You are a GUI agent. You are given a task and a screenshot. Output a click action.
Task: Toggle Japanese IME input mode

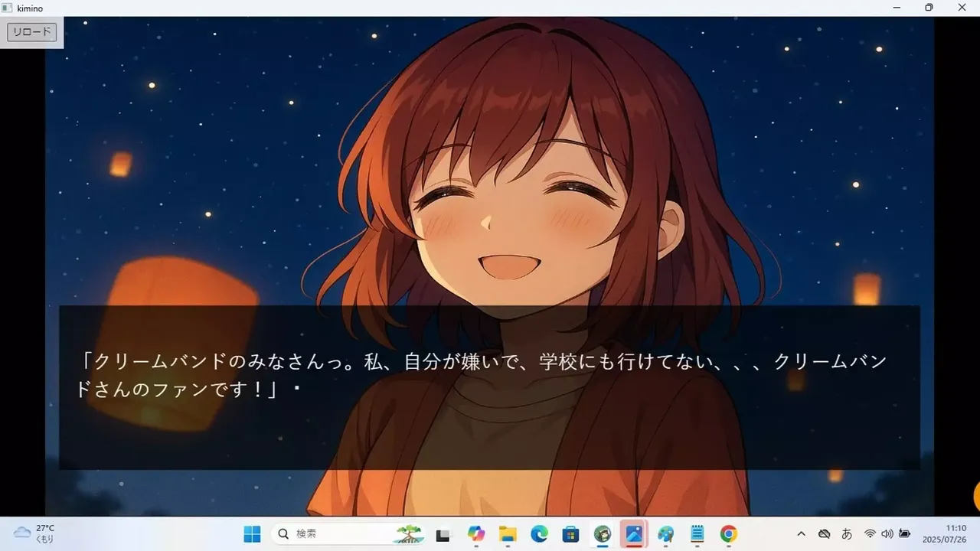coord(847,533)
